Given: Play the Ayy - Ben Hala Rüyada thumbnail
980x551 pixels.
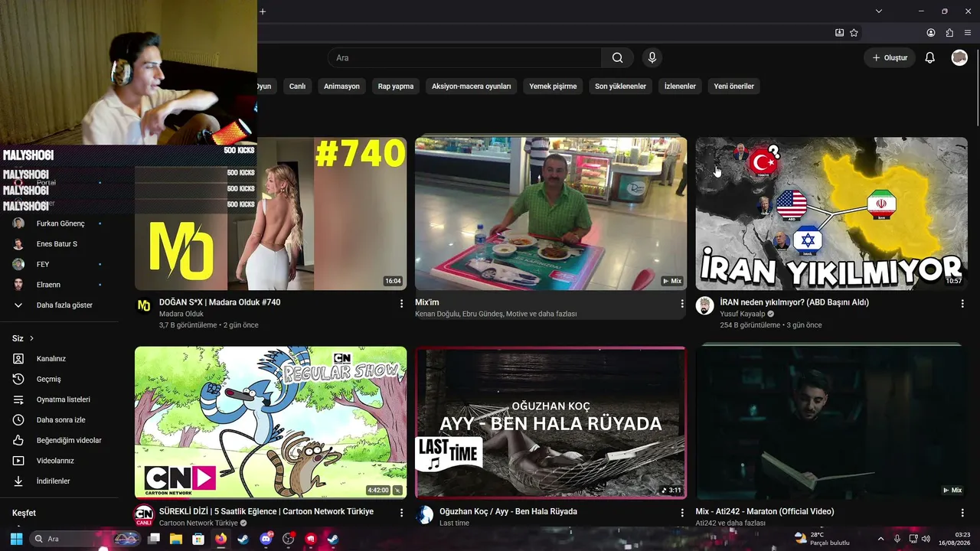Looking at the screenshot, I should click(x=551, y=422).
